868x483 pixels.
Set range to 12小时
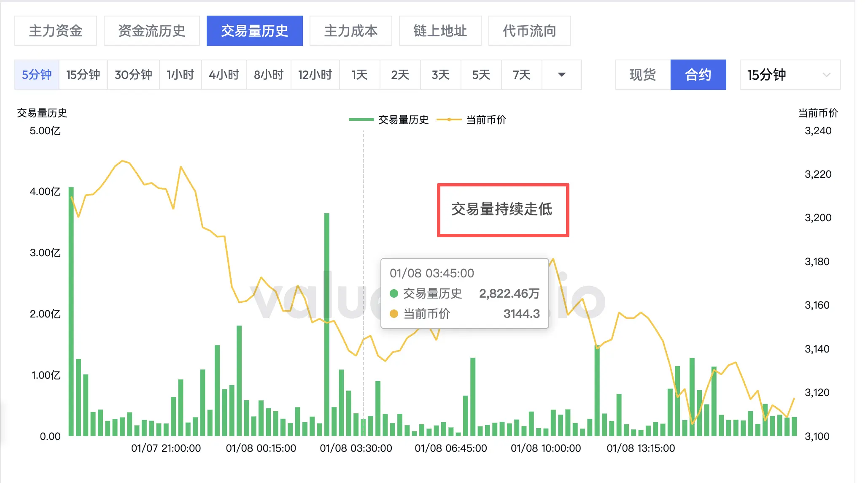[315, 75]
